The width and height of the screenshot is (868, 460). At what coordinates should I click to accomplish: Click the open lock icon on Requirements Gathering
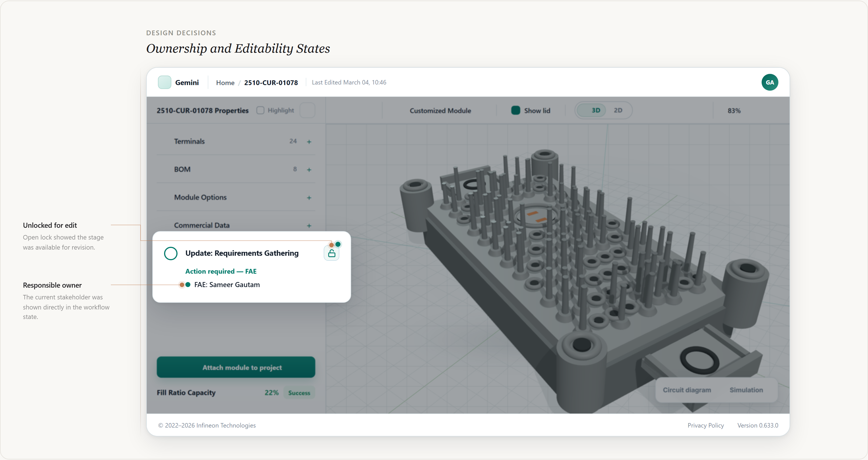point(332,253)
